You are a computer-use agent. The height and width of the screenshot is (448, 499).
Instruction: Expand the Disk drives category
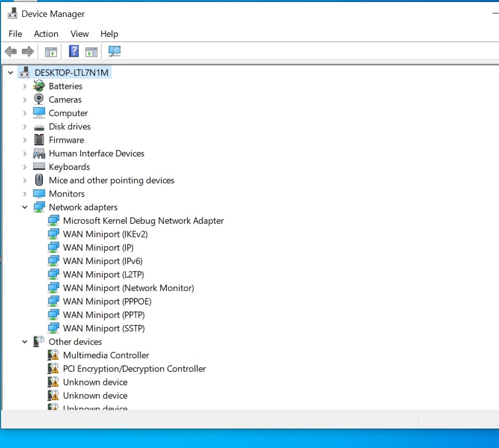click(25, 127)
